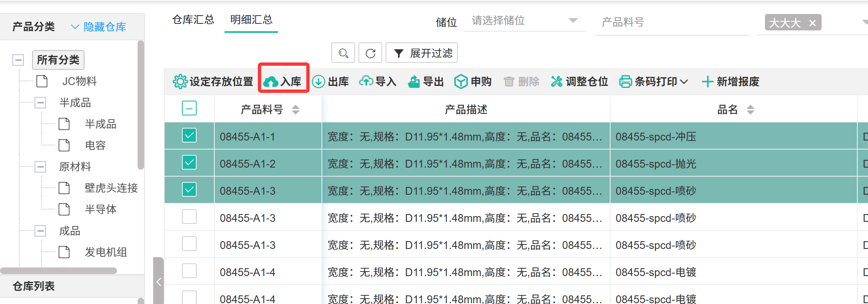Viewport: 868px width, 304px height.
Task: Click the 展开过滤 filter button
Action: click(x=422, y=53)
